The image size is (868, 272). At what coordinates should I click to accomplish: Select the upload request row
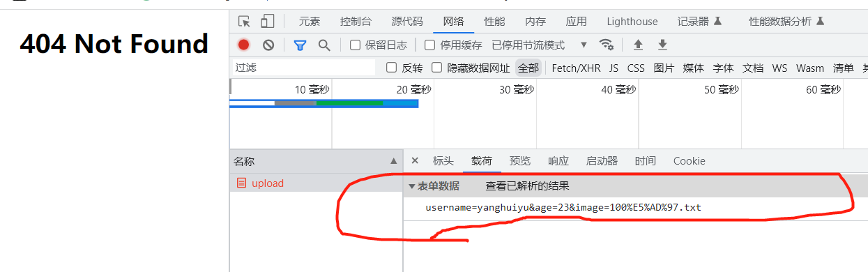pos(317,183)
